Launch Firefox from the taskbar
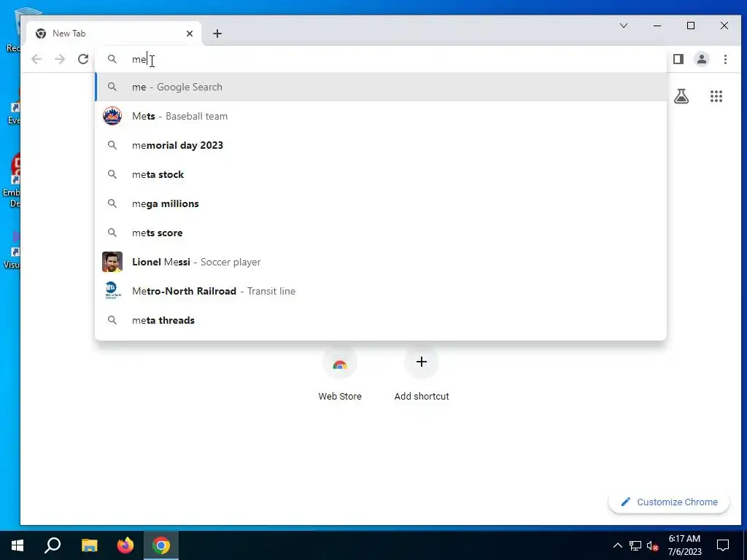The image size is (747, 560). 125,545
